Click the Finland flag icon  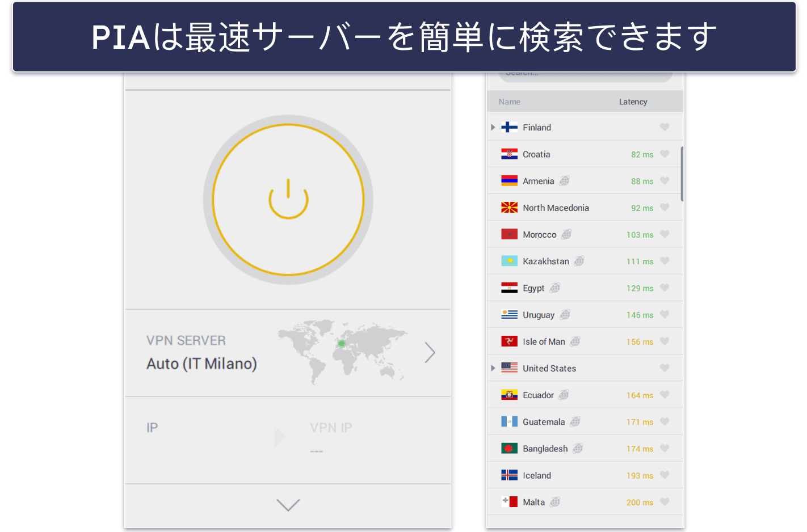(x=509, y=127)
